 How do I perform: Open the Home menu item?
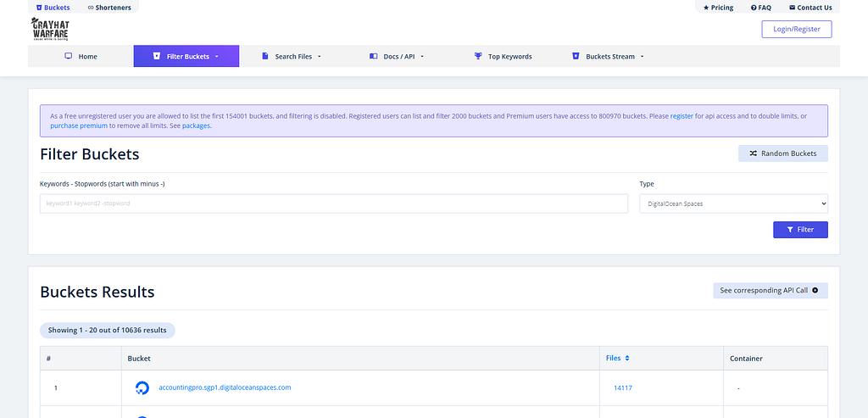81,56
